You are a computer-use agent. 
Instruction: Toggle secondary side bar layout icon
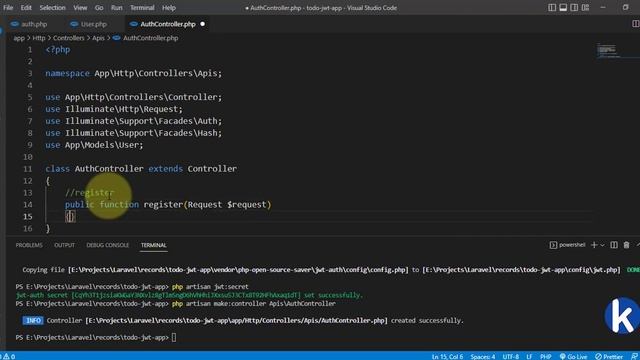click(574, 8)
